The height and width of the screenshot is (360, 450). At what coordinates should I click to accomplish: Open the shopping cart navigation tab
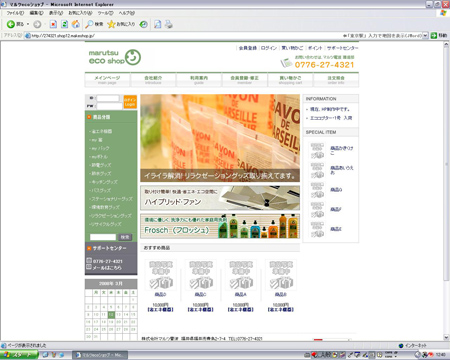290,80
